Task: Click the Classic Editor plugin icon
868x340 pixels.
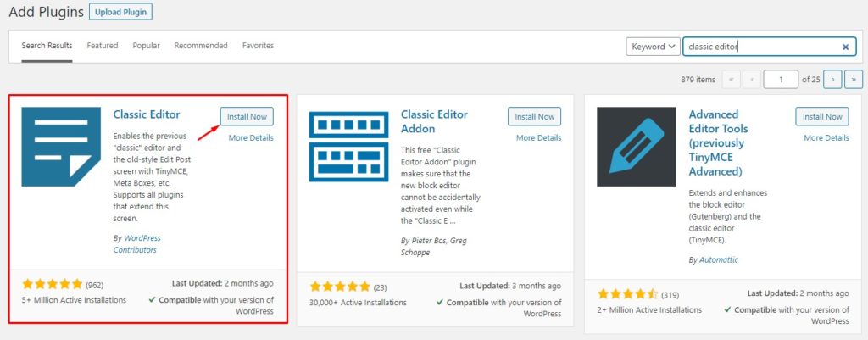Action: point(61,147)
